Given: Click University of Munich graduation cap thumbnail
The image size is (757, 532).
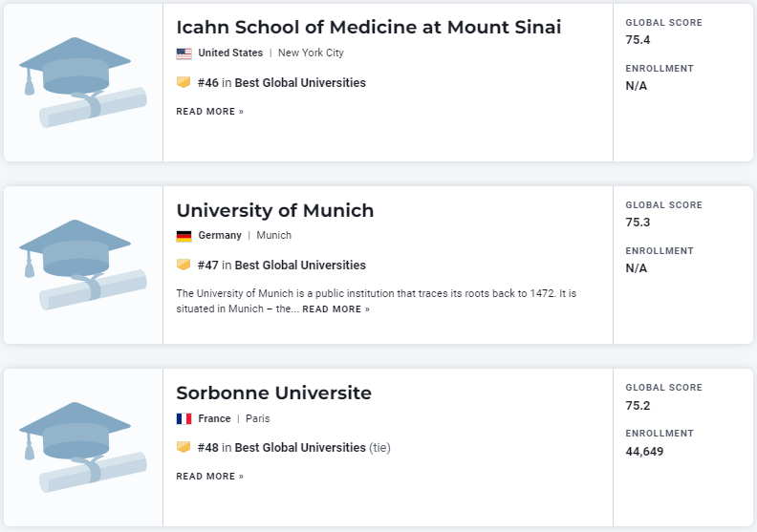Looking at the screenshot, I should click(83, 265).
